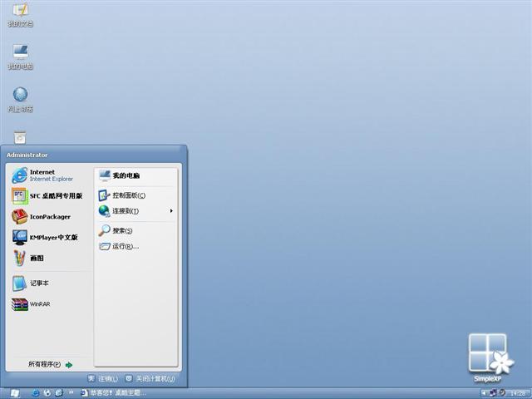Viewport: 532px width, 399px height.
Task: Open 我的电脑 in the Start menu
Action: (135, 175)
